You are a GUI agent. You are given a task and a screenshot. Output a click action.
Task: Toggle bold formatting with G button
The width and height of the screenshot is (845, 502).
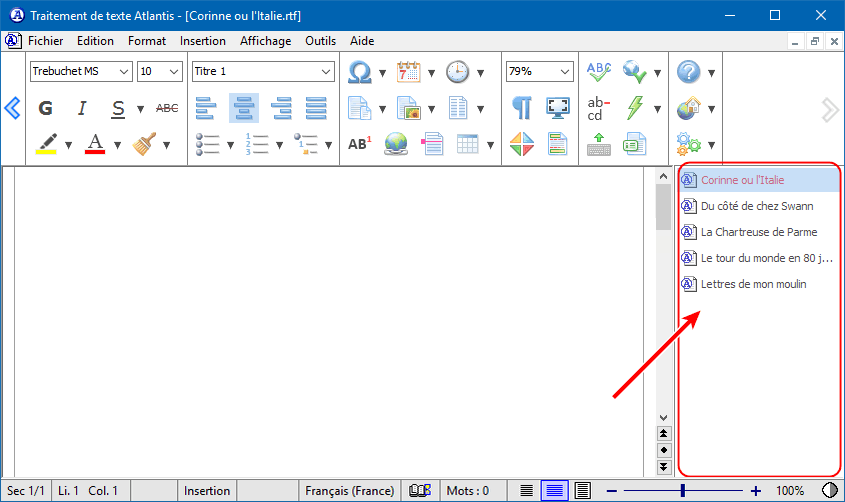pyautogui.click(x=45, y=108)
